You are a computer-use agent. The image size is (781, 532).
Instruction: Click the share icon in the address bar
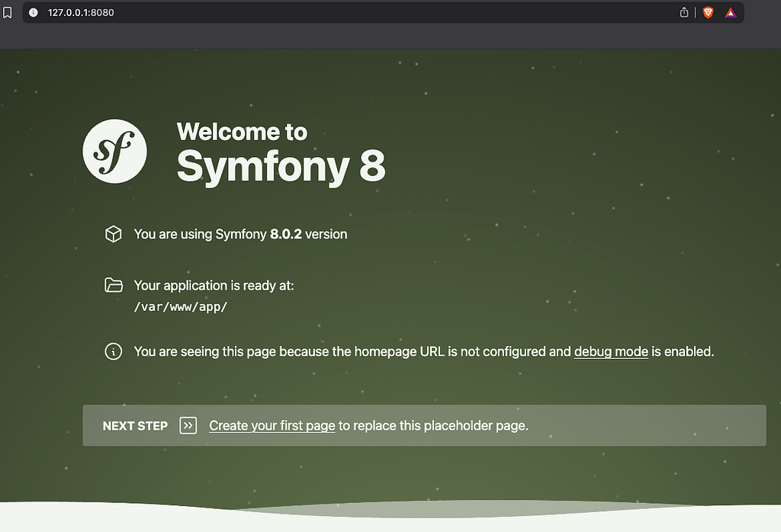[684, 12]
